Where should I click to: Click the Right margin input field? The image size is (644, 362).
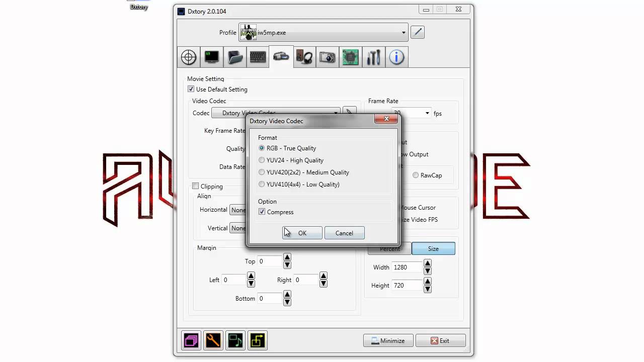click(x=306, y=280)
